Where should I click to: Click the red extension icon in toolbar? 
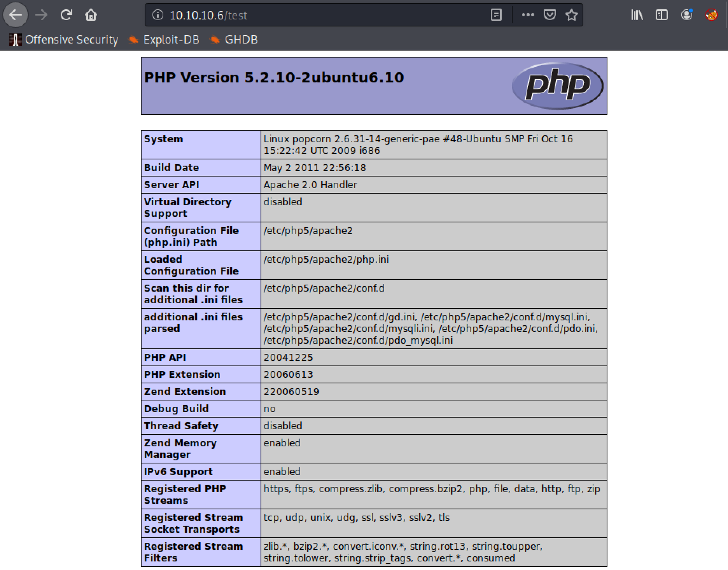click(x=712, y=15)
